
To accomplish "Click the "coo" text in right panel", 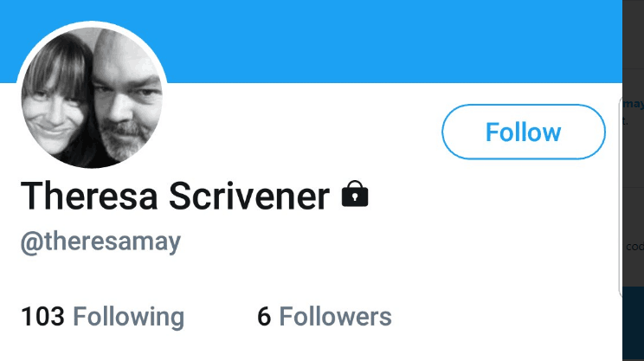I will click(x=634, y=246).
